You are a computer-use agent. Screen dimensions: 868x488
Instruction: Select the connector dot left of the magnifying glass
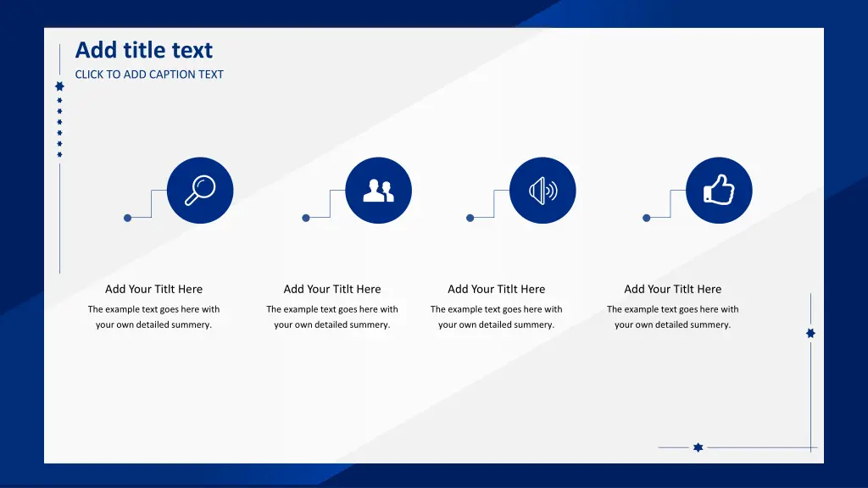128,218
